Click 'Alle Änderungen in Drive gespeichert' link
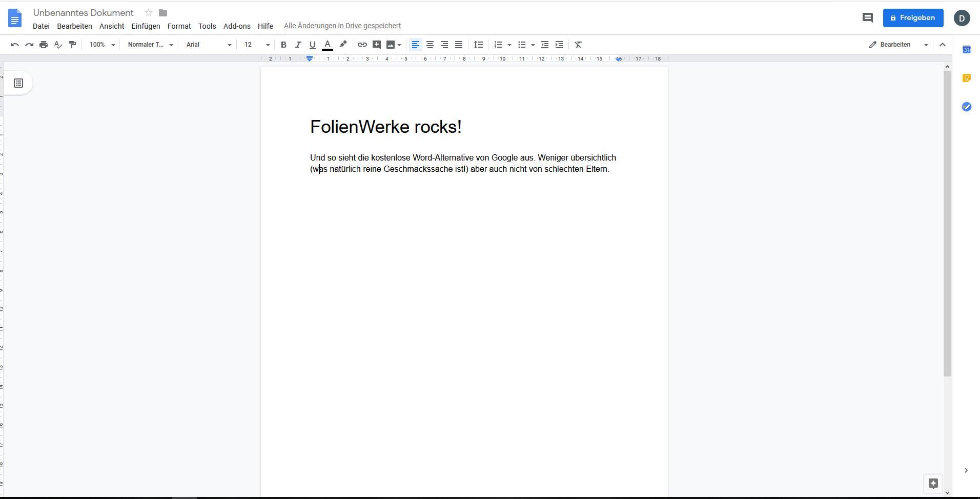The height and width of the screenshot is (499, 980). point(342,26)
